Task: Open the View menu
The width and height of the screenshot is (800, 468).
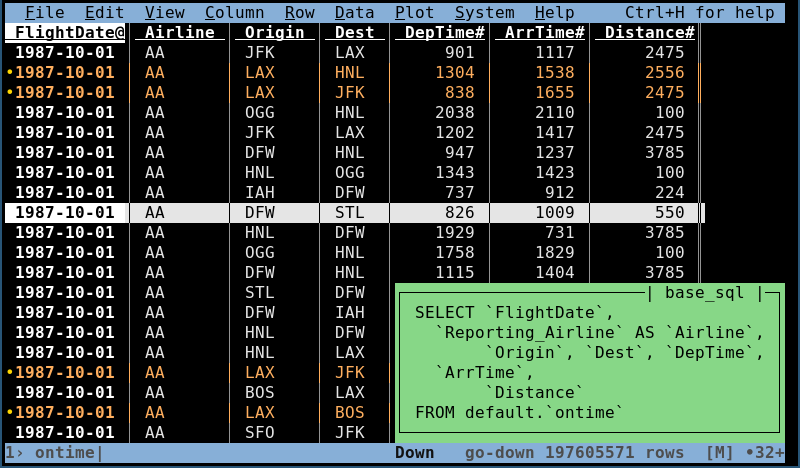Action: [165, 12]
